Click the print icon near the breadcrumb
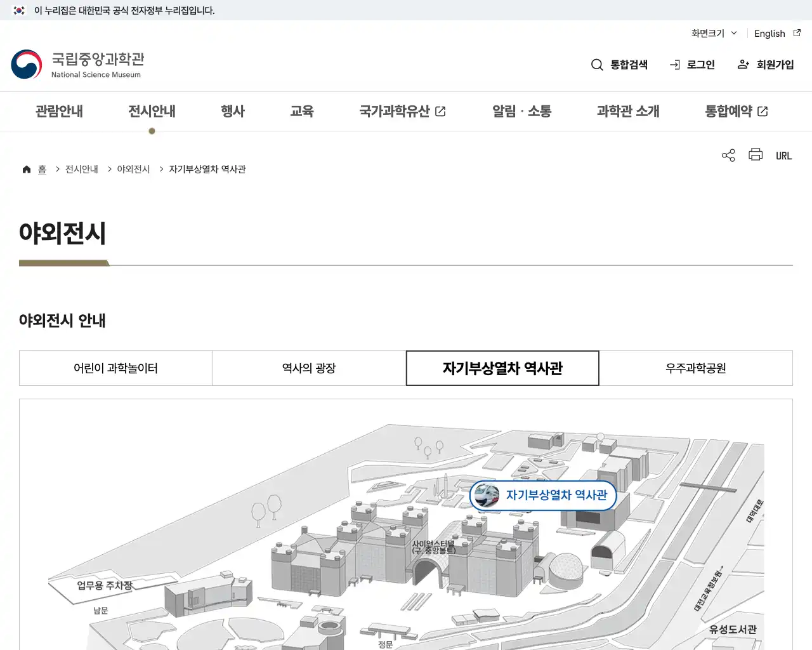 point(756,155)
